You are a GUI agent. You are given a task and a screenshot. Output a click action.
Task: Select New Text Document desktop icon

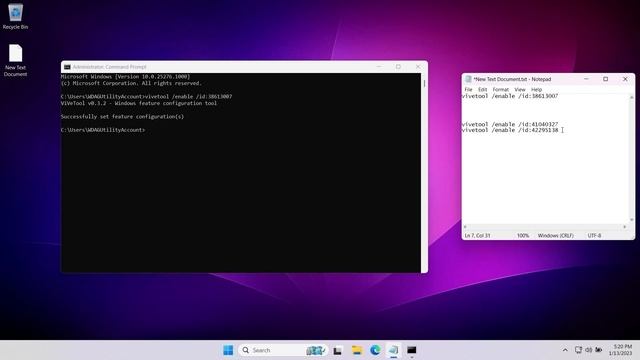(16, 60)
